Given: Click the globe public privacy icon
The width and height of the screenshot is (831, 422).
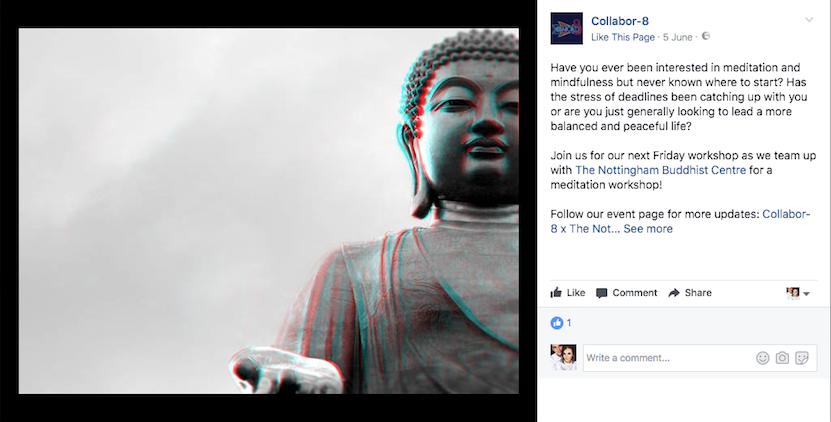Looking at the screenshot, I should 705,36.
